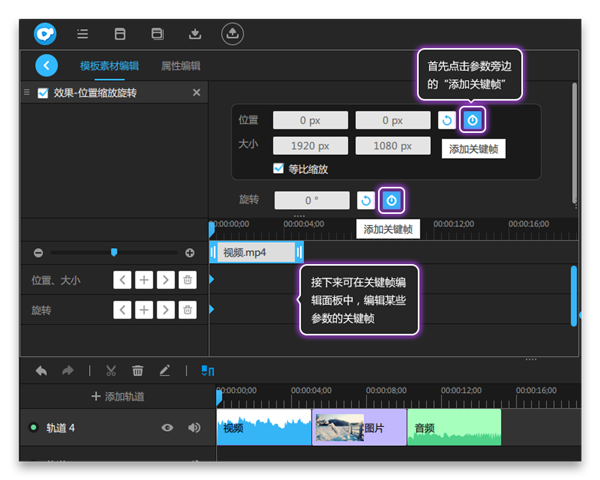
Task: Toggle 轨道 4 green active indicator
Action: (33, 427)
